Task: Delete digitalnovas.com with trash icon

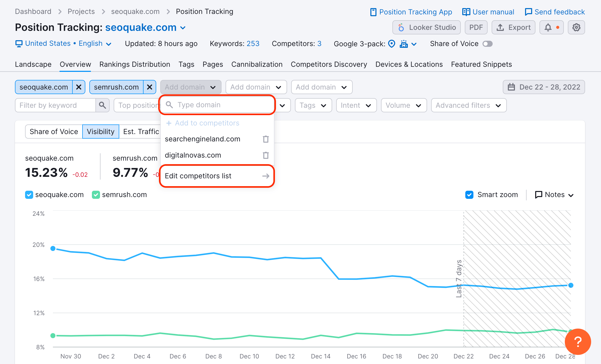Action: [266, 155]
